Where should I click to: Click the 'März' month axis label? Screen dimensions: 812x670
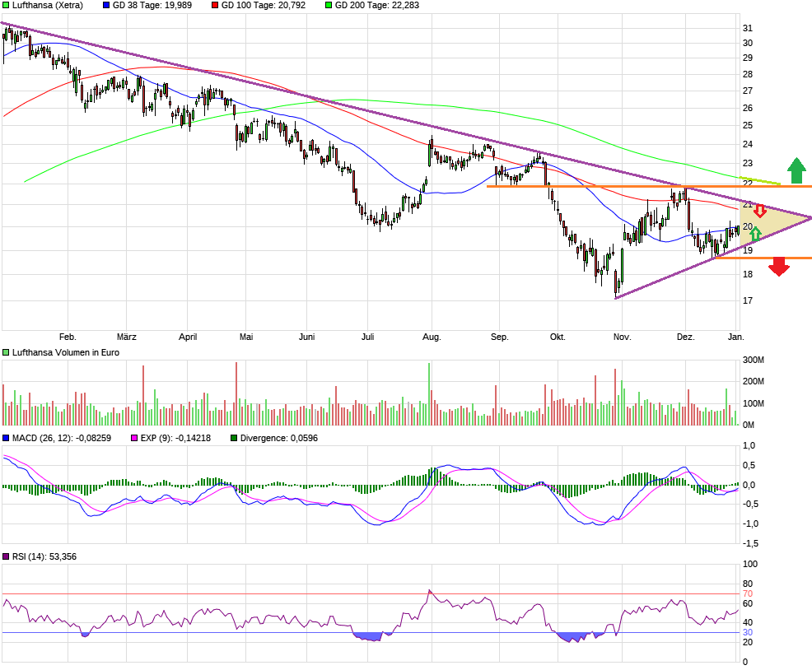pos(126,337)
